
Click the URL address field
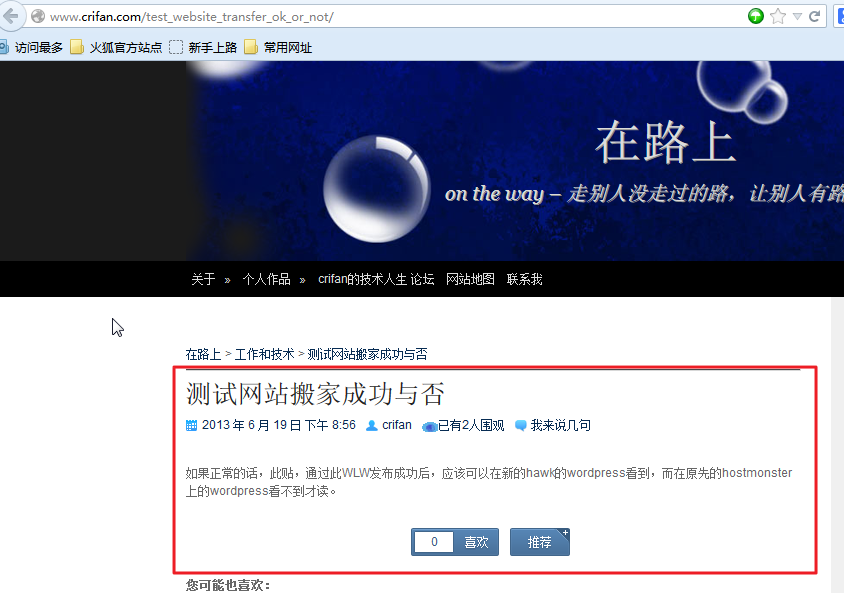pos(393,17)
